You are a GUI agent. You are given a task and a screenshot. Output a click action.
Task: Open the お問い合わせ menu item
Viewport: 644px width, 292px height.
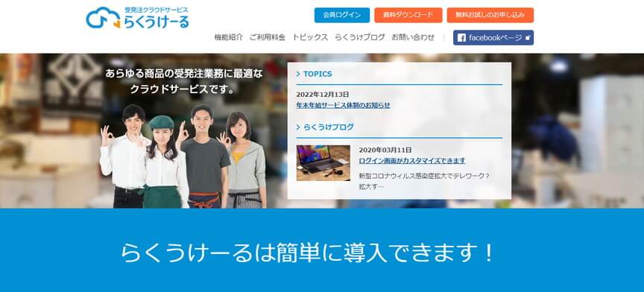pos(413,37)
